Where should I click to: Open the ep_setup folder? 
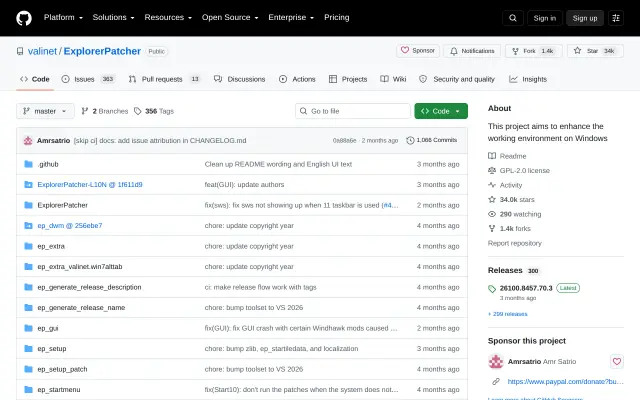click(x=52, y=349)
